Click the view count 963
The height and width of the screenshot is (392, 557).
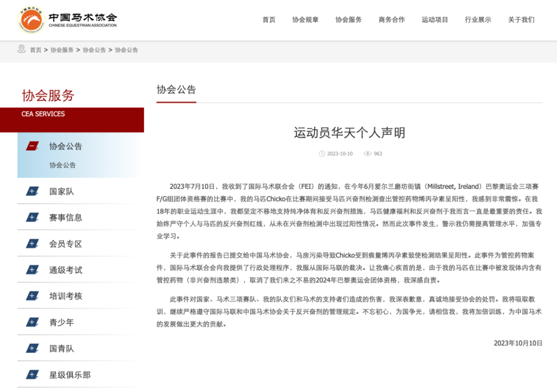(x=378, y=154)
